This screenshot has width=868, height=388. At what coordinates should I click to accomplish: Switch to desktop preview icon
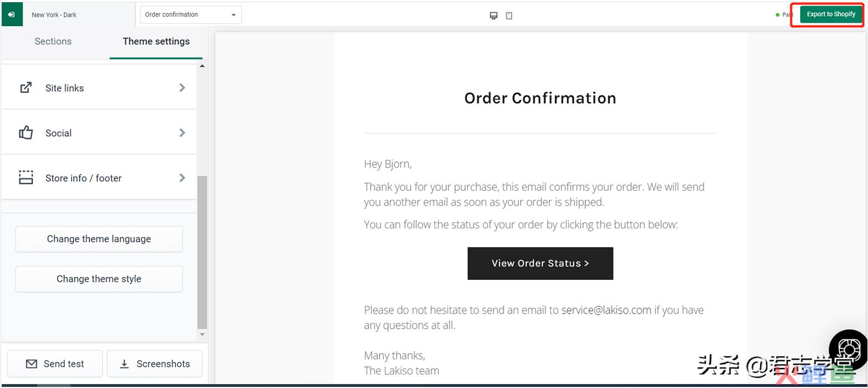point(493,16)
